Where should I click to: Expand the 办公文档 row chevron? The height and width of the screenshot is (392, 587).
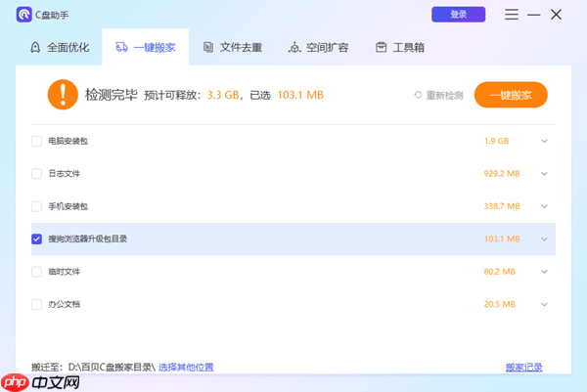pyautogui.click(x=544, y=304)
